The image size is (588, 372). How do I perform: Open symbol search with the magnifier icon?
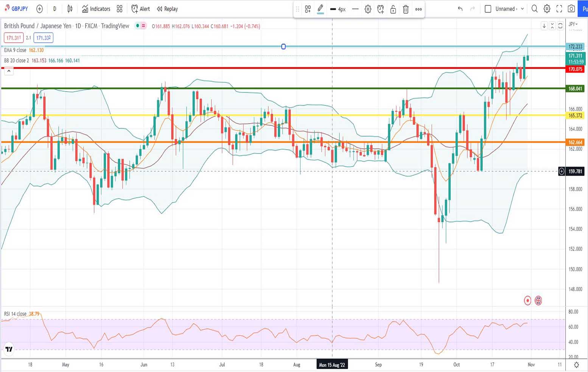click(534, 9)
